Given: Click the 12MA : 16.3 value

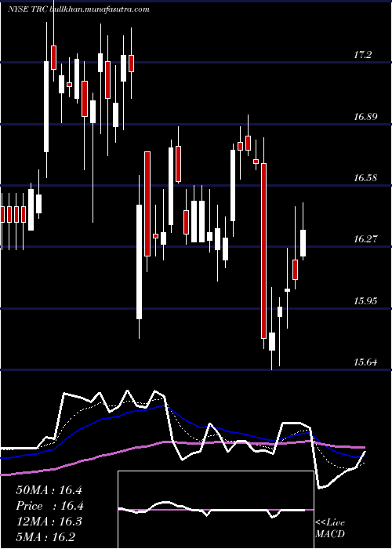Looking at the screenshot, I should click(49, 522).
